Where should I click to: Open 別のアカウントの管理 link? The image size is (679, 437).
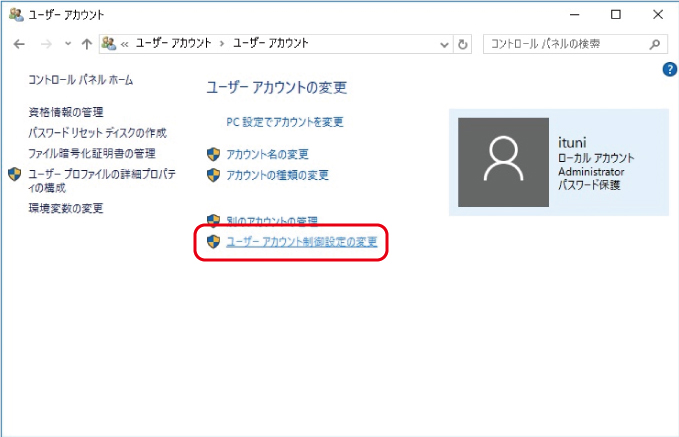point(272,221)
